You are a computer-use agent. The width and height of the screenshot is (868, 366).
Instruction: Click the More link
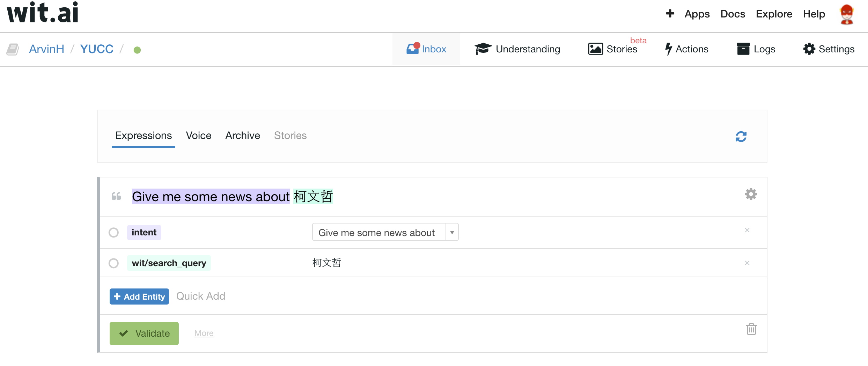click(204, 333)
